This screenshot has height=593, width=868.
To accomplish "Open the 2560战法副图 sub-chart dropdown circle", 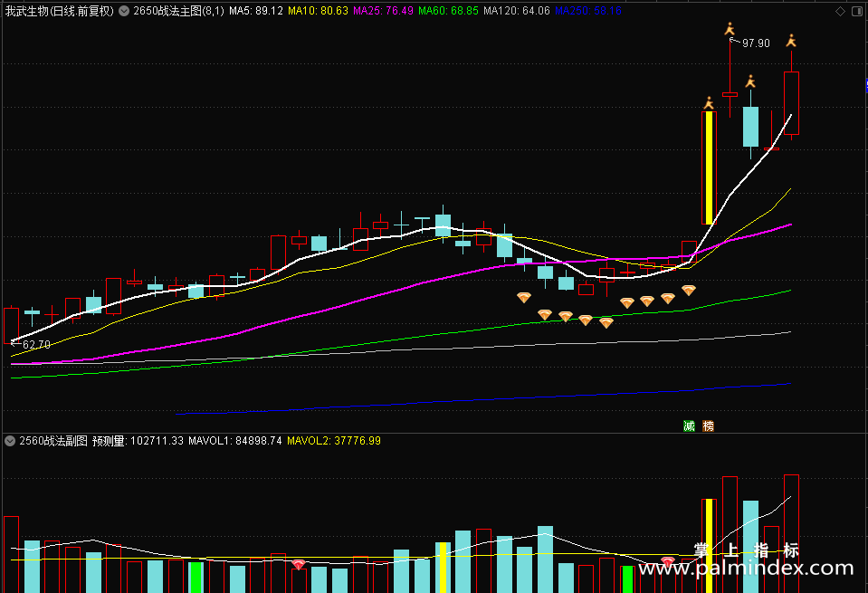I will point(10,441).
